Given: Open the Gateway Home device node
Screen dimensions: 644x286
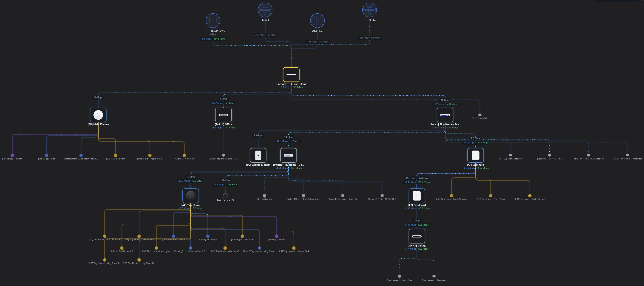Looking at the screenshot, I should coord(291,74).
